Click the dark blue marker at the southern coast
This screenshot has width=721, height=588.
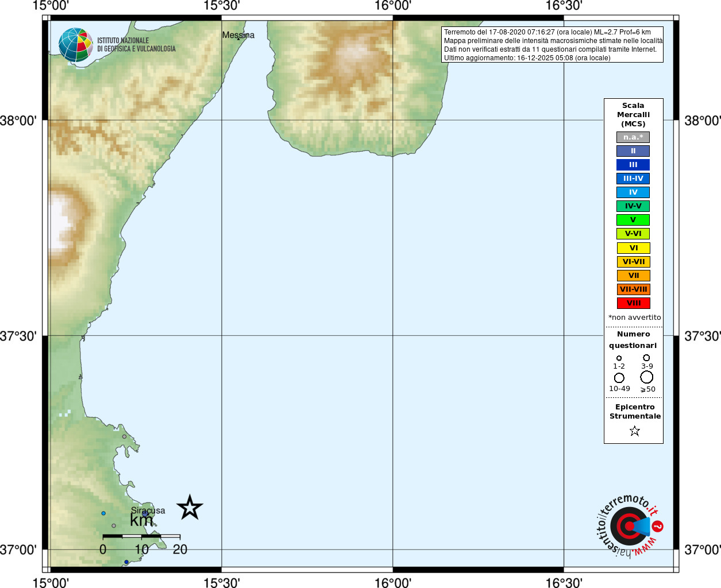coord(126,562)
